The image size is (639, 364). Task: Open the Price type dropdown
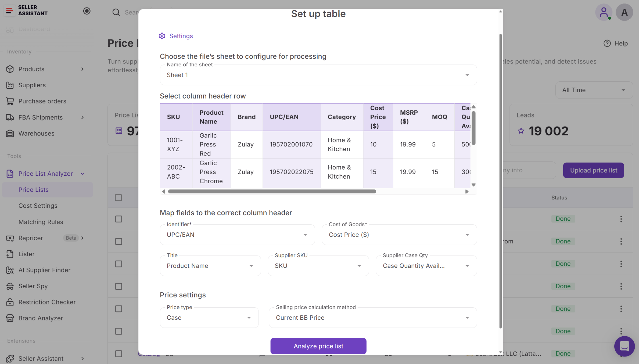pyautogui.click(x=209, y=318)
